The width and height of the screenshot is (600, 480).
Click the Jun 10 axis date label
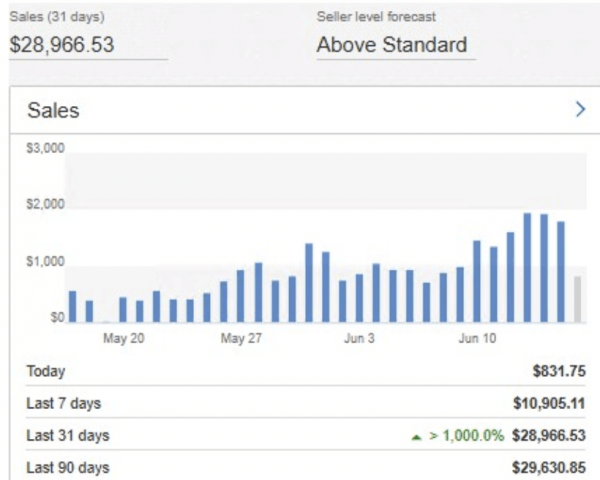point(477,339)
